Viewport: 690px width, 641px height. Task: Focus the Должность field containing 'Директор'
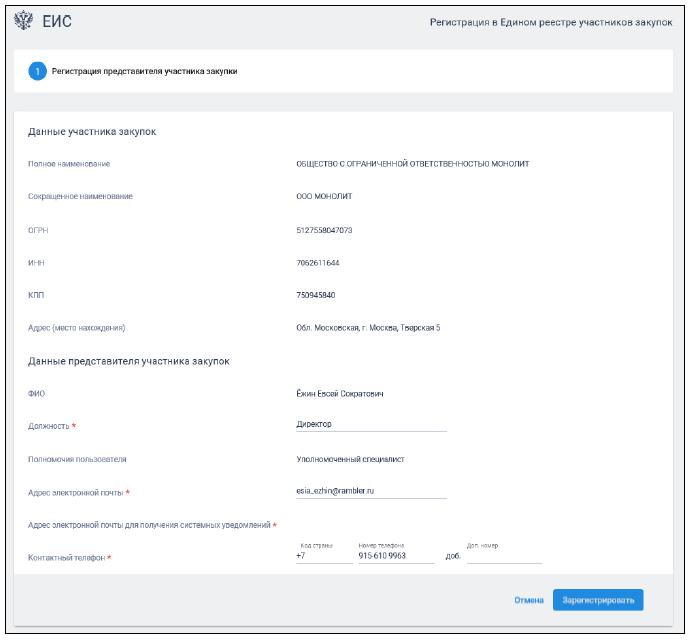click(x=365, y=424)
